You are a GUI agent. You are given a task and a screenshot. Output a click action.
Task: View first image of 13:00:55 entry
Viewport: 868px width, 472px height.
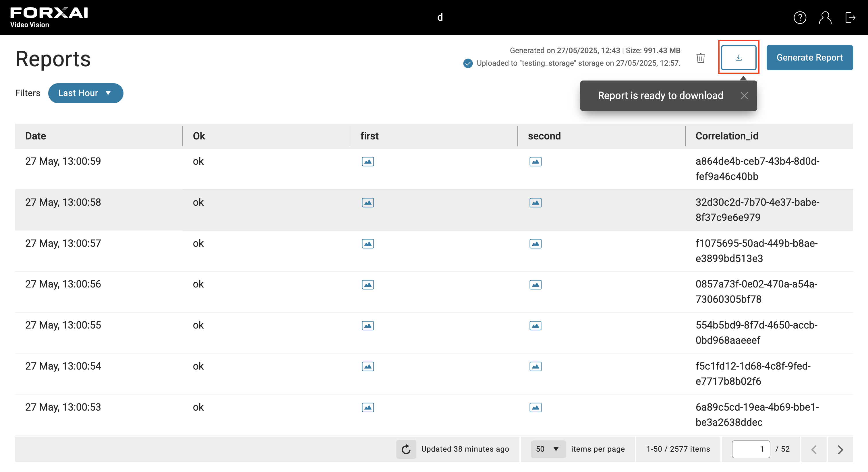pyautogui.click(x=368, y=326)
